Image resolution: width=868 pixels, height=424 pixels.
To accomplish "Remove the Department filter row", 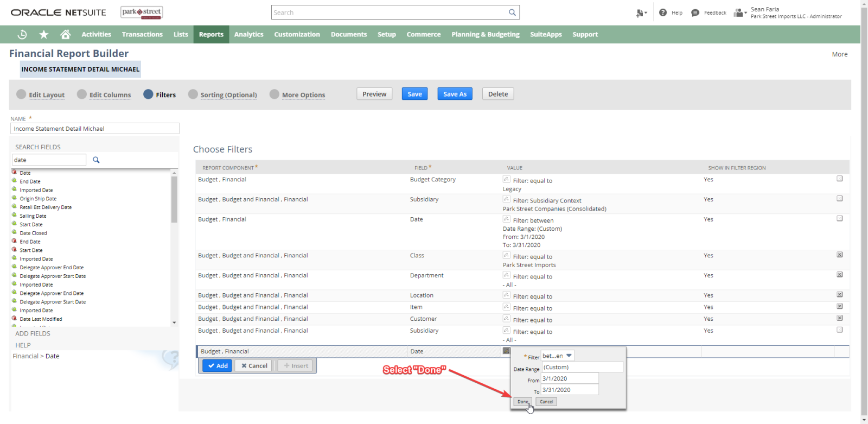I will [x=839, y=275].
